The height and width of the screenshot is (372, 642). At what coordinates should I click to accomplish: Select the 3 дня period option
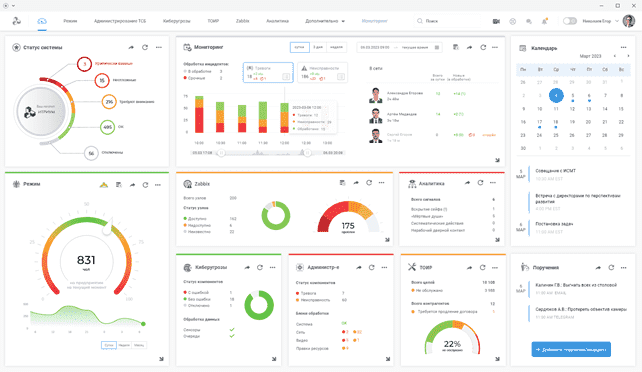click(x=318, y=47)
